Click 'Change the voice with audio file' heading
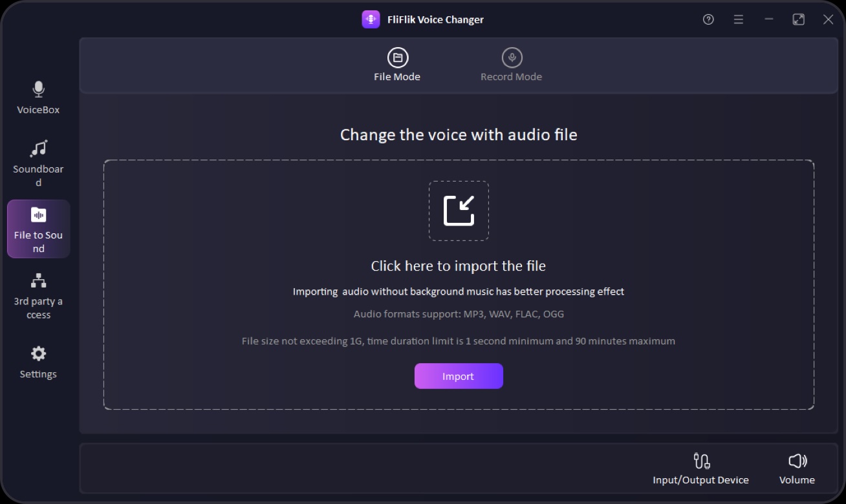Viewport: 846px width, 504px height. pos(459,134)
